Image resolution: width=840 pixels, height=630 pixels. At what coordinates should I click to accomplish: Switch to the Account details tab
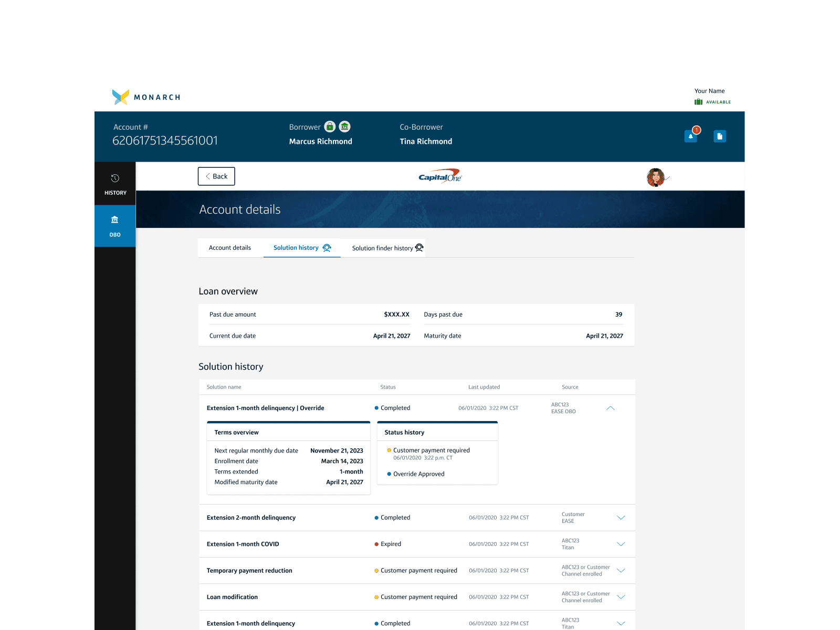230,247
